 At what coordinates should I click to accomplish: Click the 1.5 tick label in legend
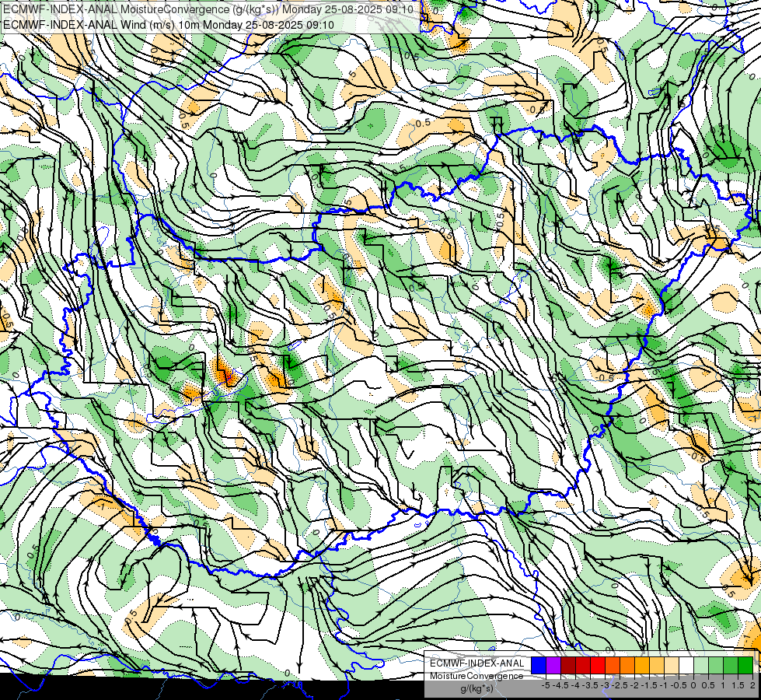click(x=738, y=685)
